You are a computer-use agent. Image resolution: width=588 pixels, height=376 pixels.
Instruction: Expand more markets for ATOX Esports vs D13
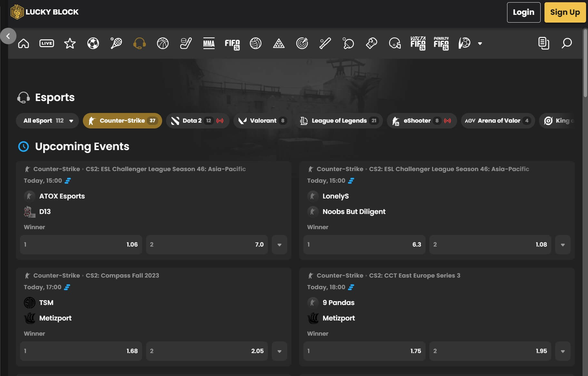[279, 245]
